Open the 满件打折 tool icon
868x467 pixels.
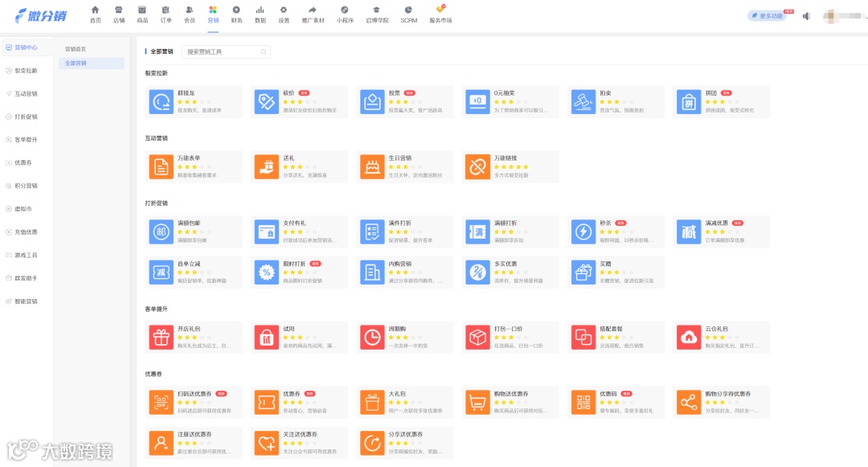pyautogui.click(x=372, y=231)
